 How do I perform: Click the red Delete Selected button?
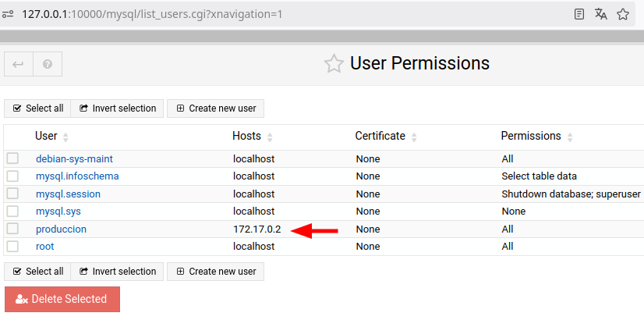62,299
